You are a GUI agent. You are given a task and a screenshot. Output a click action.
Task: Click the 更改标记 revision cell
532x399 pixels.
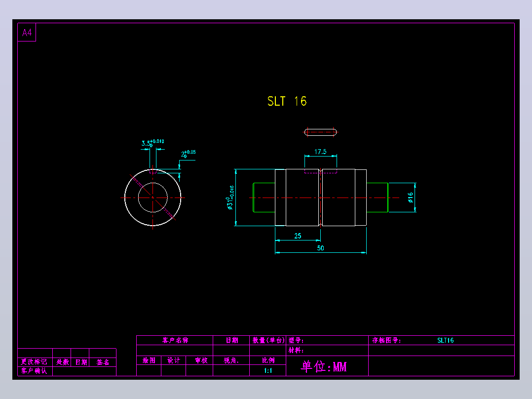coord(34,362)
